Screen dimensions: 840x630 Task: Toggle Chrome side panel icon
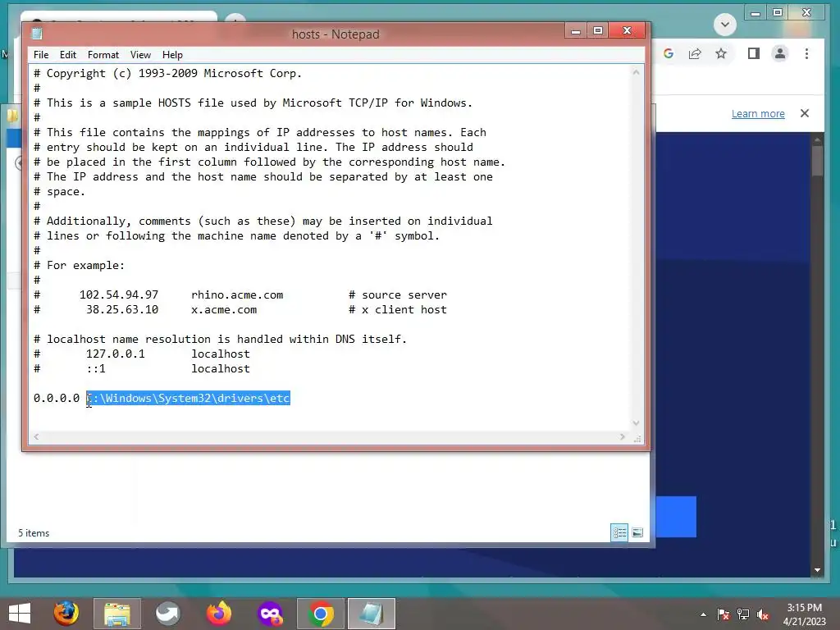754,53
